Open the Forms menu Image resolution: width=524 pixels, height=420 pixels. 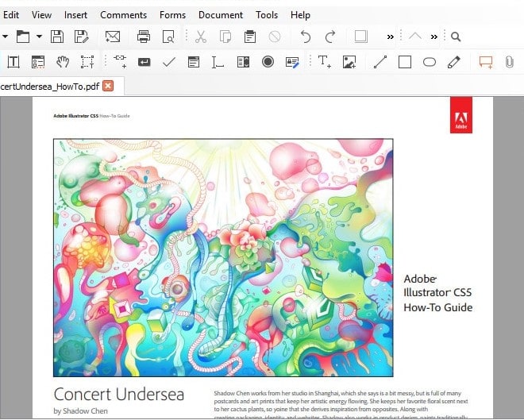point(172,15)
